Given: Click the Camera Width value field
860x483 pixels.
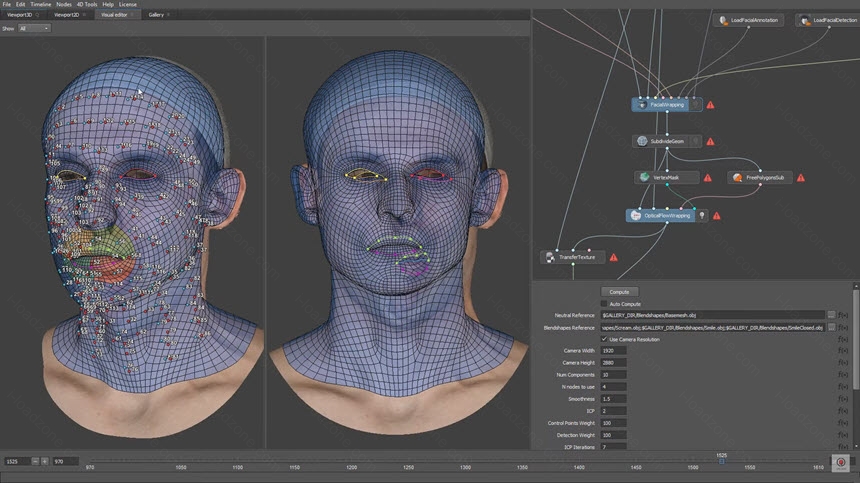Looking at the screenshot, I should [613, 350].
